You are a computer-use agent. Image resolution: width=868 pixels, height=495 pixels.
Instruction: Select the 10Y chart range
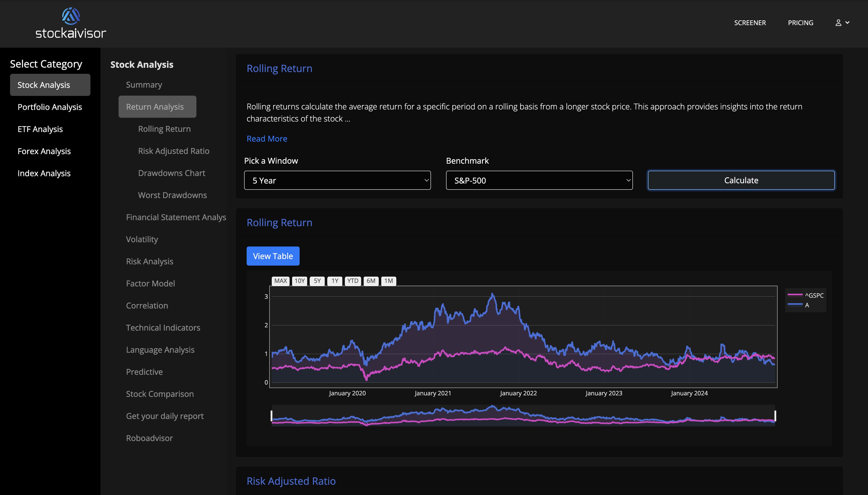coord(299,281)
